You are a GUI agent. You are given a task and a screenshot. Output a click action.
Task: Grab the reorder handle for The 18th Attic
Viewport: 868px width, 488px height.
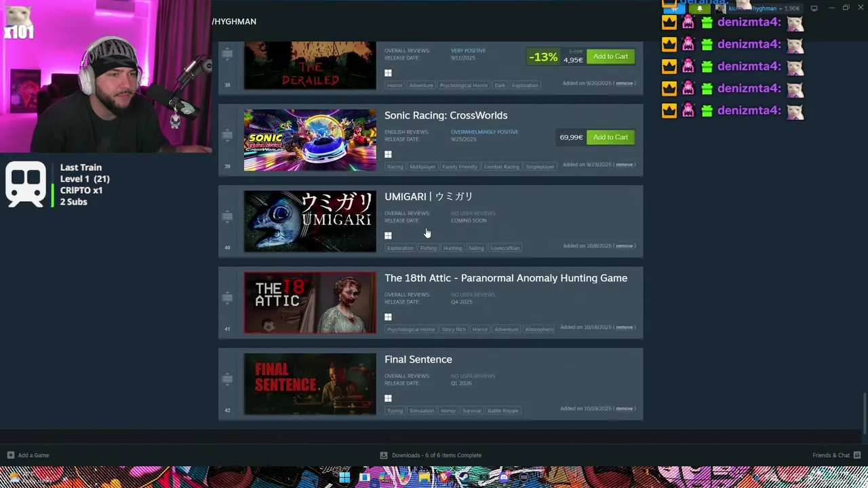pyautogui.click(x=227, y=298)
